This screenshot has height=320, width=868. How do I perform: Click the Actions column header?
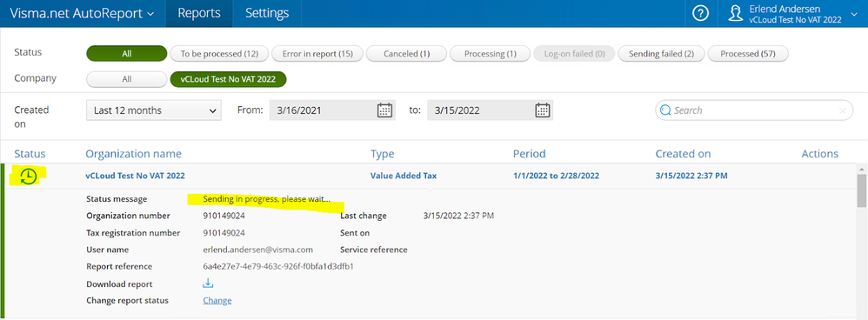[x=820, y=154]
